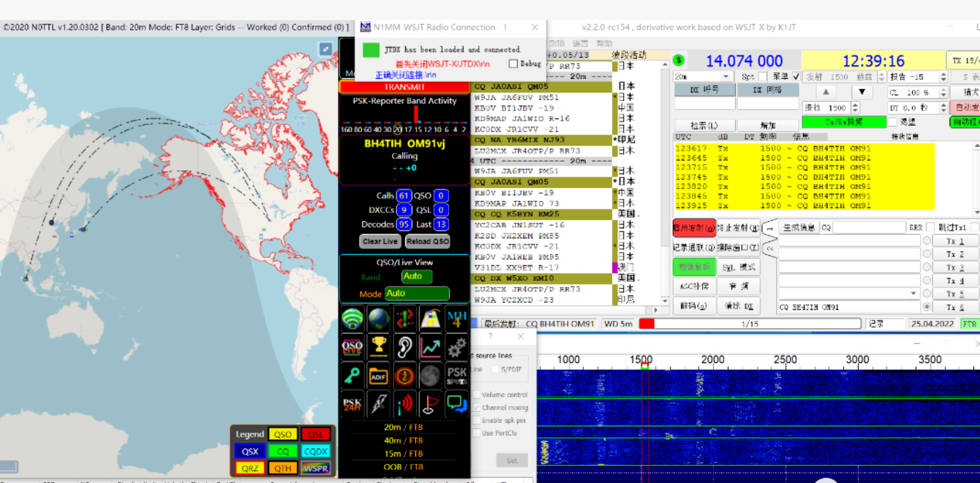
Task: Open the ADIF folder icon
Action: [378, 376]
